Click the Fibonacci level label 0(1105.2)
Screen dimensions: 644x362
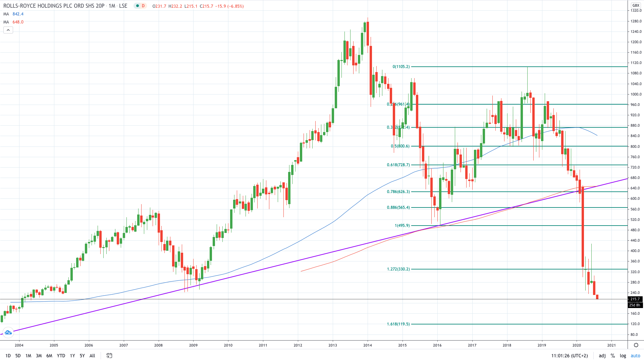(x=401, y=67)
